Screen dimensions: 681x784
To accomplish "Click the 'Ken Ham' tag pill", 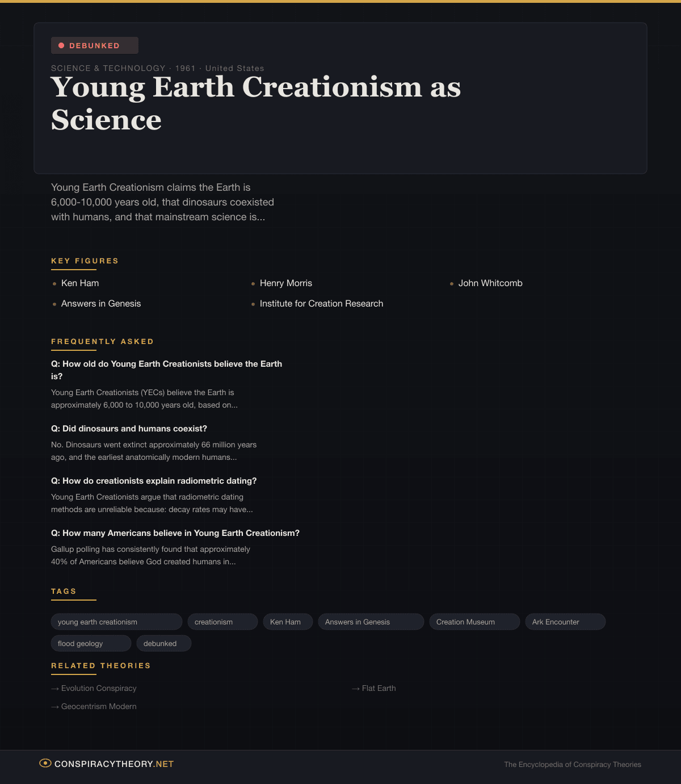I will (x=288, y=622).
